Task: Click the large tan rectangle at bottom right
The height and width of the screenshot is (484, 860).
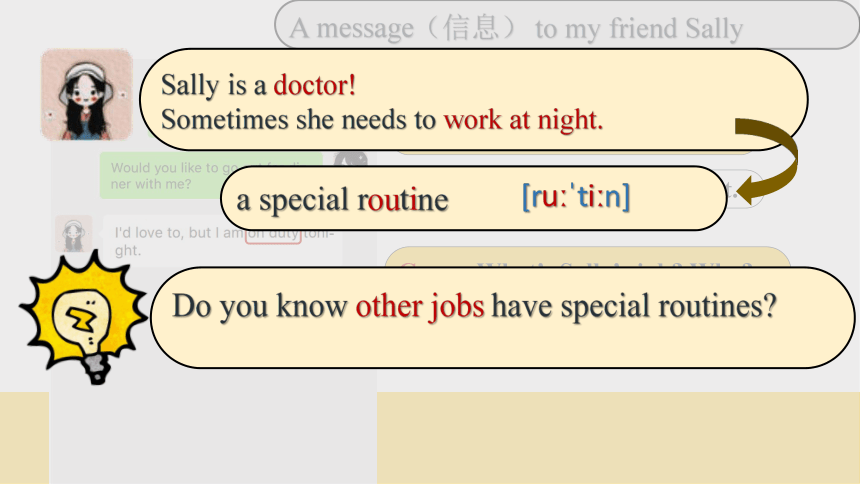Action: pos(618,438)
